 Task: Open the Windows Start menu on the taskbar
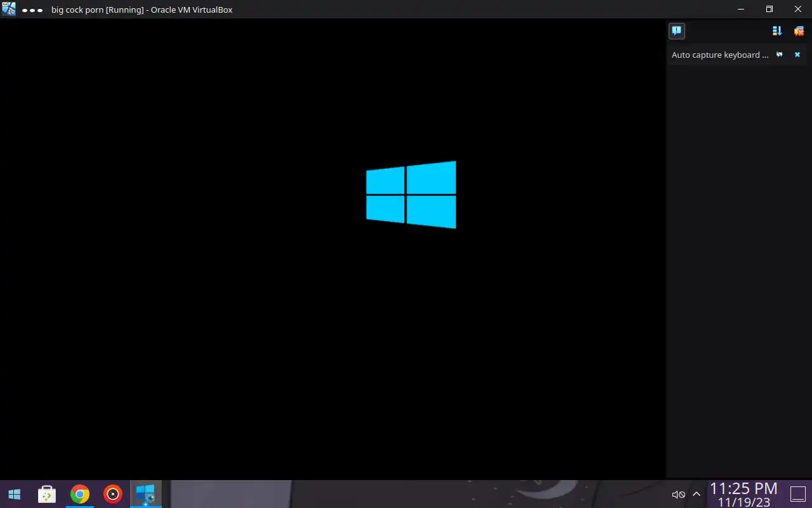(x=14, y=494)
